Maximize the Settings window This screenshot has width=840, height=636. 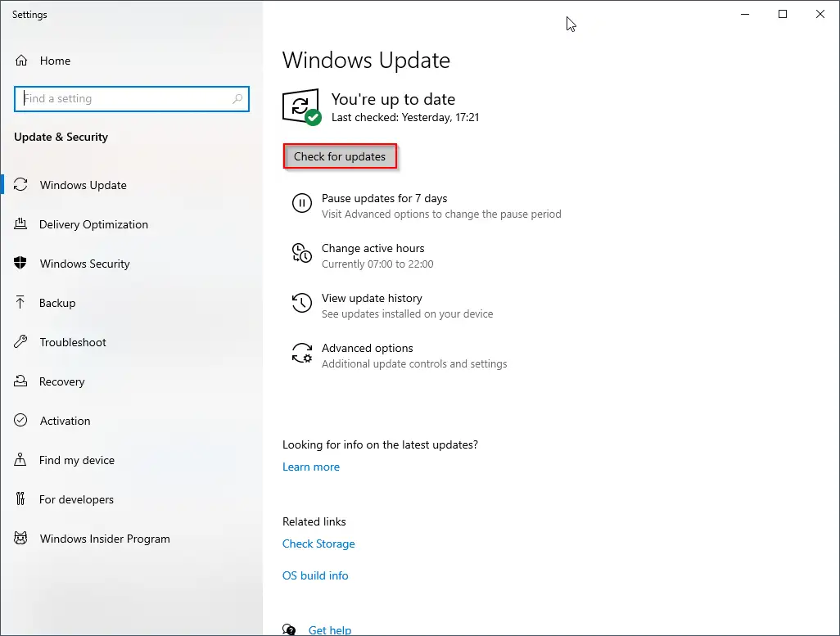783,15
